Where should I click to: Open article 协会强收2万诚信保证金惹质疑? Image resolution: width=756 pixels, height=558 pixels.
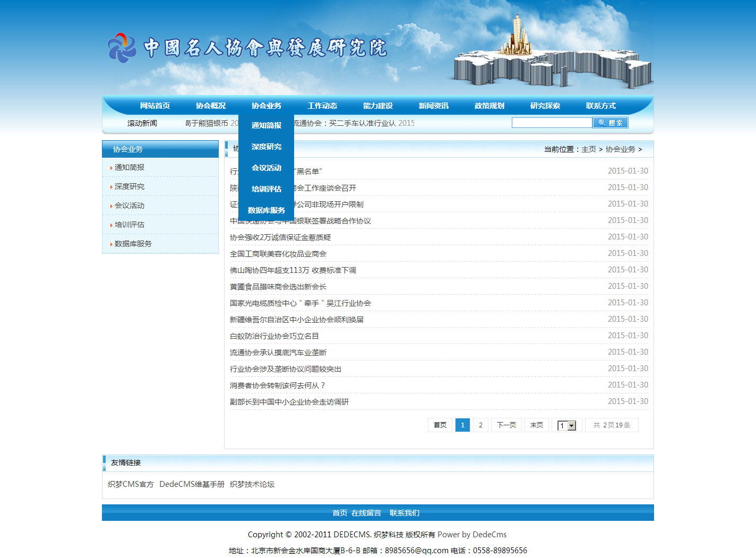tap(280, 237)
